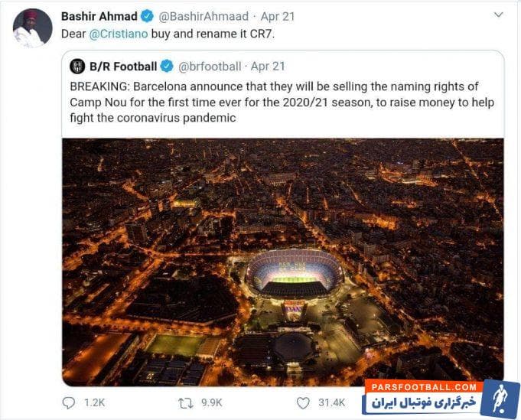521x420 pixels.
Task: Click the 9.9K retweet count
Action: (x=210, y=402)
